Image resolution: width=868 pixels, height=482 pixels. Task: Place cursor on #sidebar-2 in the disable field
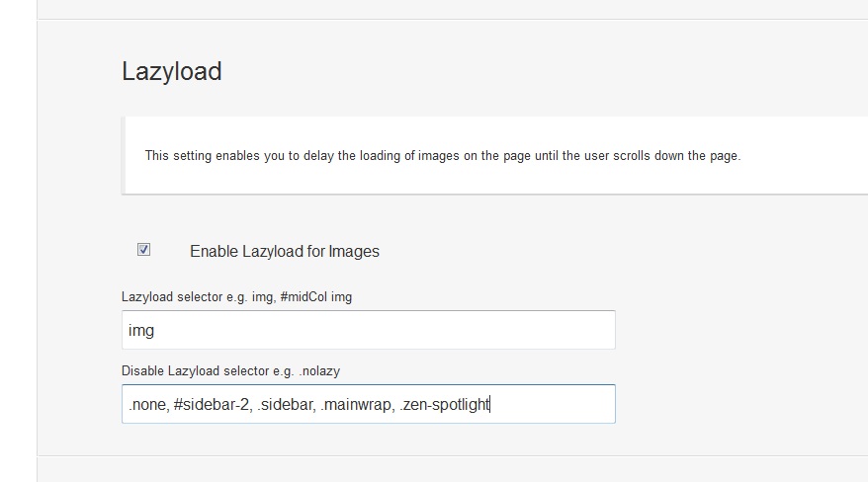[214, 405]
